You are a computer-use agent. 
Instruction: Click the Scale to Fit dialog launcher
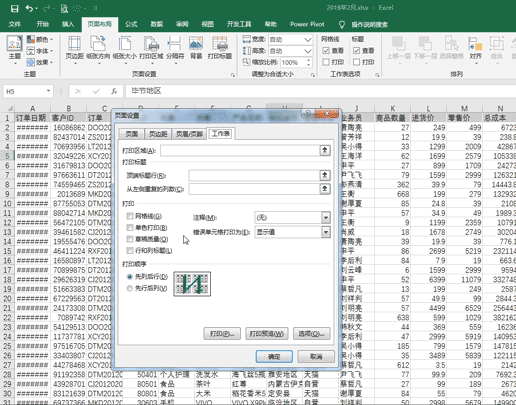click(313, 75)
